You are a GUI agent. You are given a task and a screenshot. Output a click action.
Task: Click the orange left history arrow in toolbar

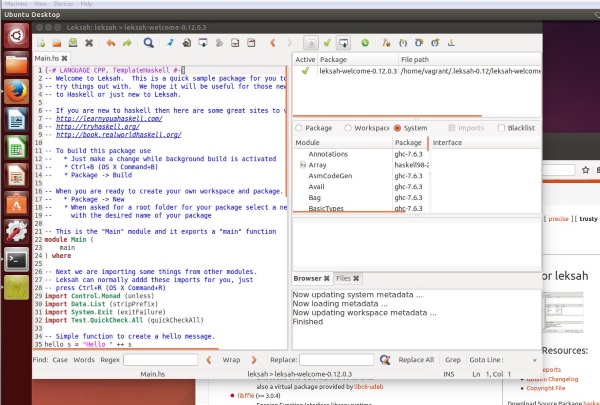(x=273, y=43)
